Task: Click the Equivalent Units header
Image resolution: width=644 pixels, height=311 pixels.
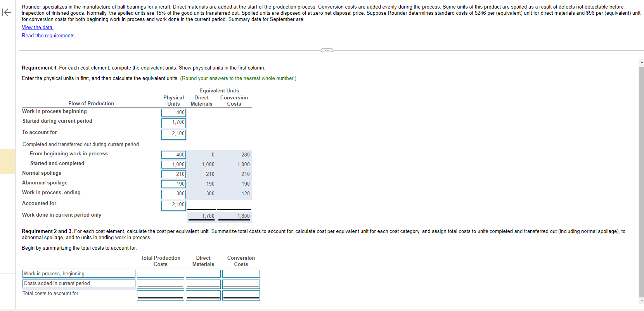Action: tap(219, 90)
